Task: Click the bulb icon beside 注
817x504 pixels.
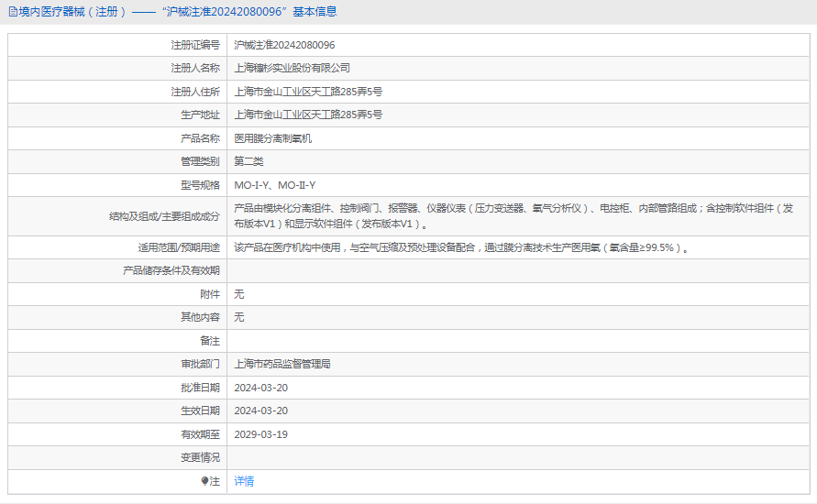Action: pyautogui.click(x=204, y=481)
